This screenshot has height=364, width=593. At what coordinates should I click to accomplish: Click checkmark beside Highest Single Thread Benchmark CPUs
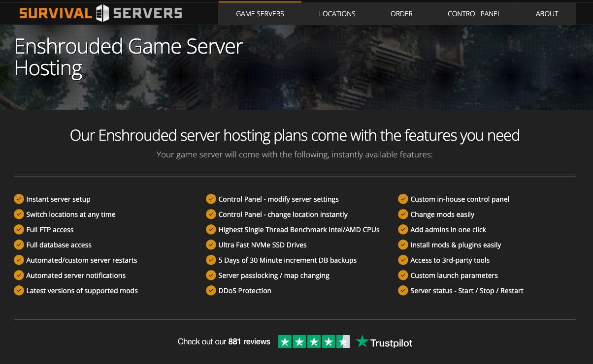click(211, 229)
